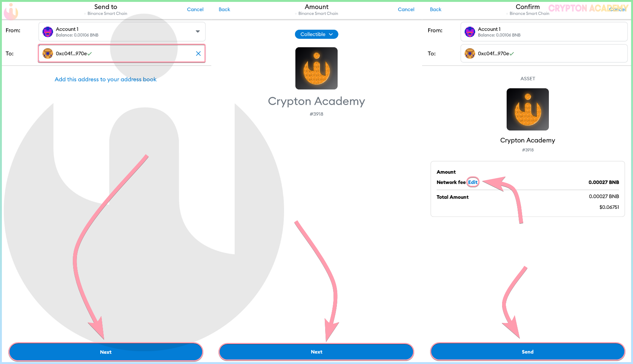
Task: Click the Crypton logo in top-left corner
Action: click(11, 12)
